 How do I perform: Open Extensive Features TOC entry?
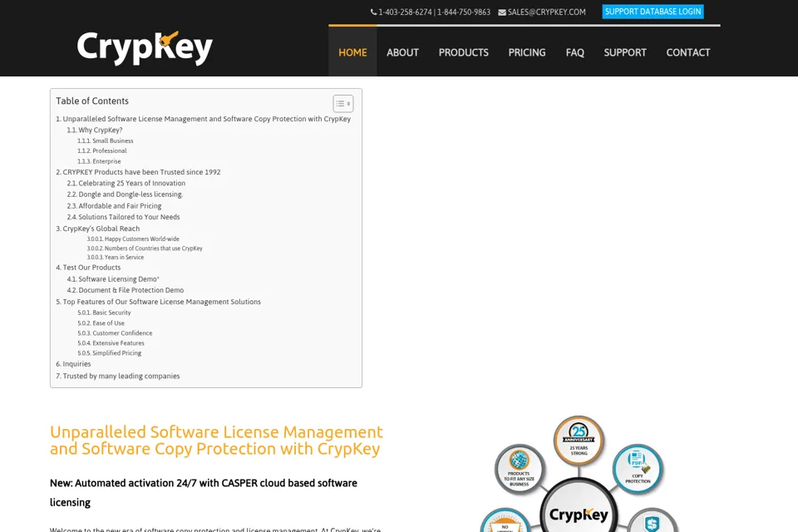point(111,343)
